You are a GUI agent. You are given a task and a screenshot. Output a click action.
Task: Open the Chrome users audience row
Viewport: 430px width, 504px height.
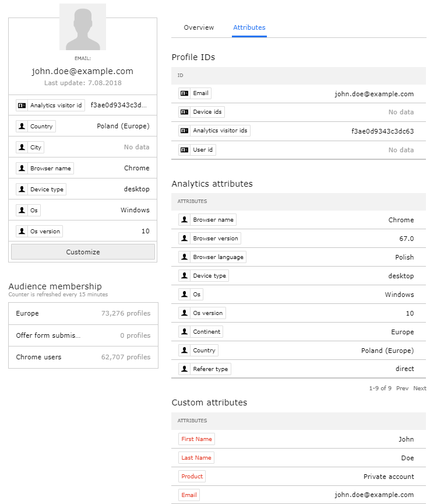[x=83, y=357]
